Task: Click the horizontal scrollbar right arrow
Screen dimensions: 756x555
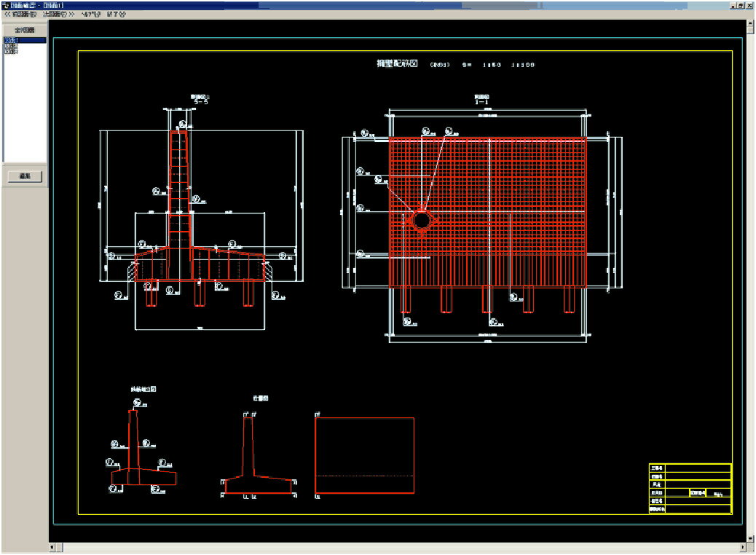Action: [741, 547]
